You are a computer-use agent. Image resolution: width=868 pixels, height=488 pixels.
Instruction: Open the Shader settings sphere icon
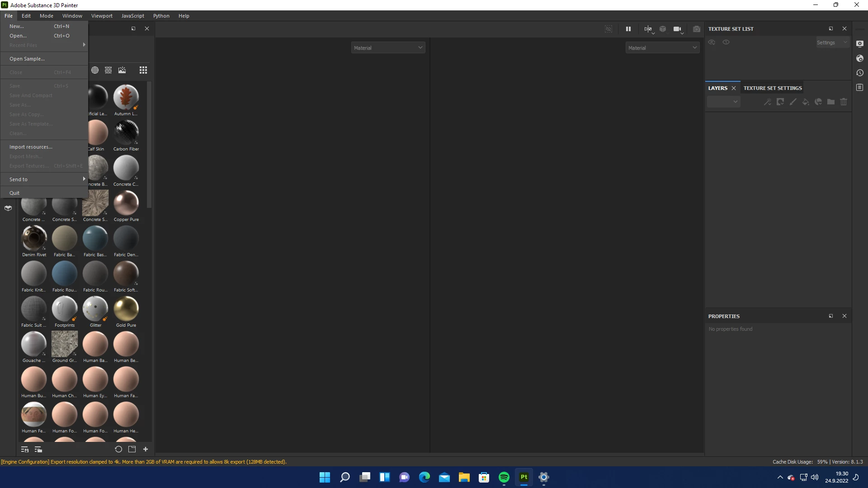point(860,58)
